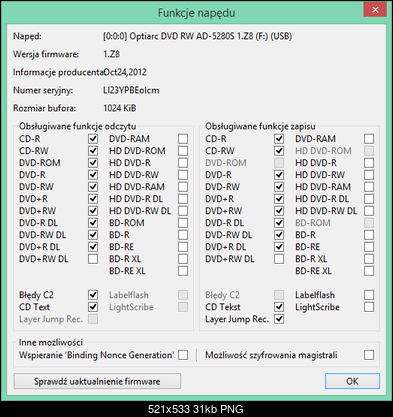Toggle DVD-R DL checkbox in write functions
This screenshot has height=417, width=393.
279,223
